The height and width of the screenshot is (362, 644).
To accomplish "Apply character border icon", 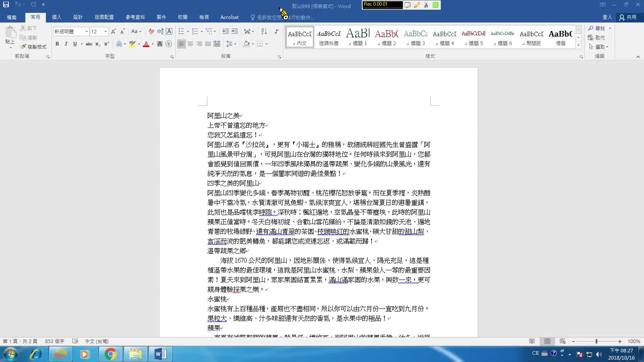I will coord(169,31).
